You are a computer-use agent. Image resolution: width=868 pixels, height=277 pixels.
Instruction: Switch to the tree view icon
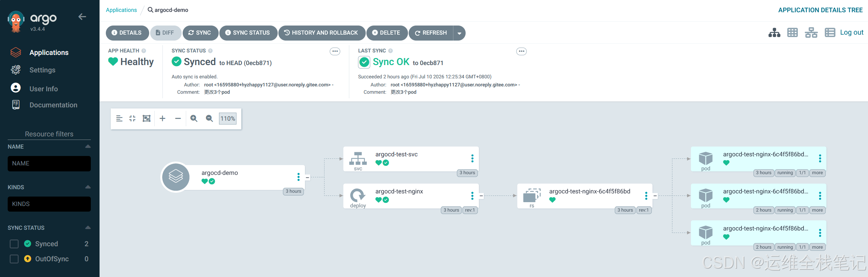[774, 33]
